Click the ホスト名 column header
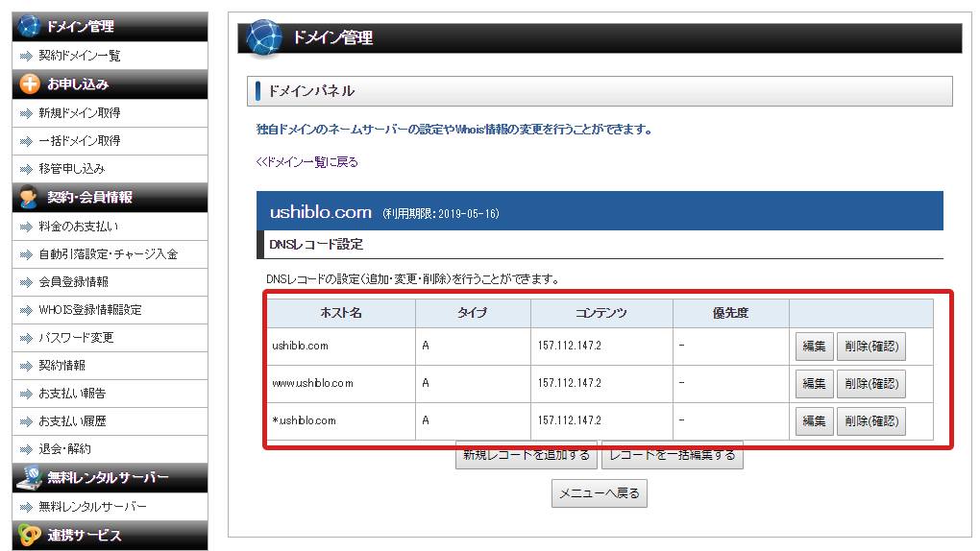The width and height of the screenshot is (980, 551). pos(341,313)
